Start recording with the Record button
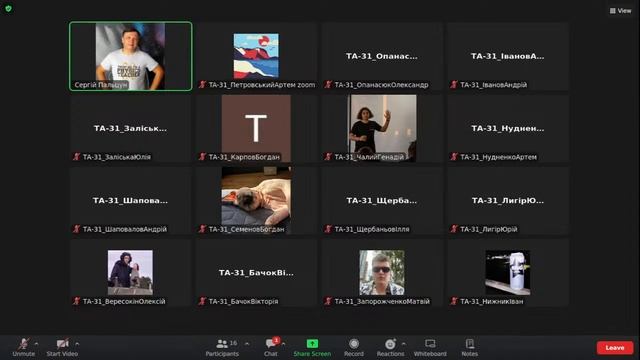The height and width of the screenshot is (360, 640). pyautogui.click(x=354, y=347)
